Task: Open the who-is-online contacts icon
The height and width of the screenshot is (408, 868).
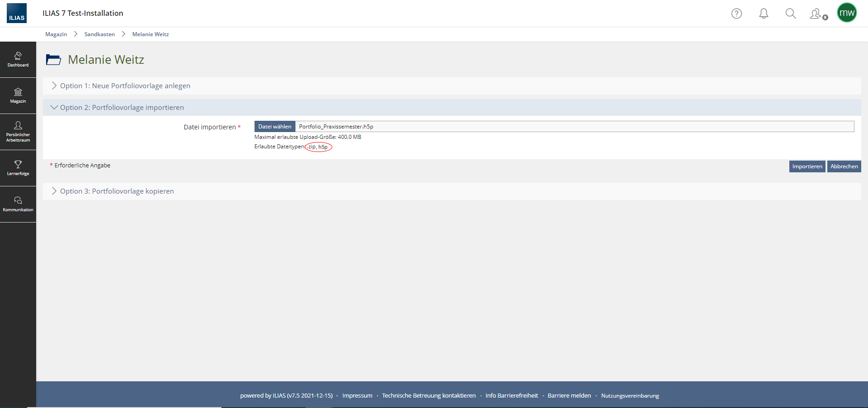Action: (817, 14)
